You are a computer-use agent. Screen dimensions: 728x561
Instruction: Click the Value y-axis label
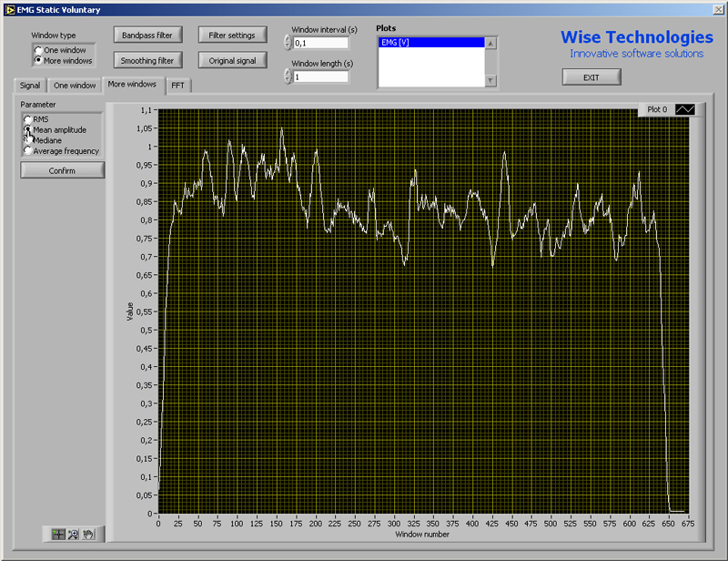pyautogui.click(x=130, y=311)
